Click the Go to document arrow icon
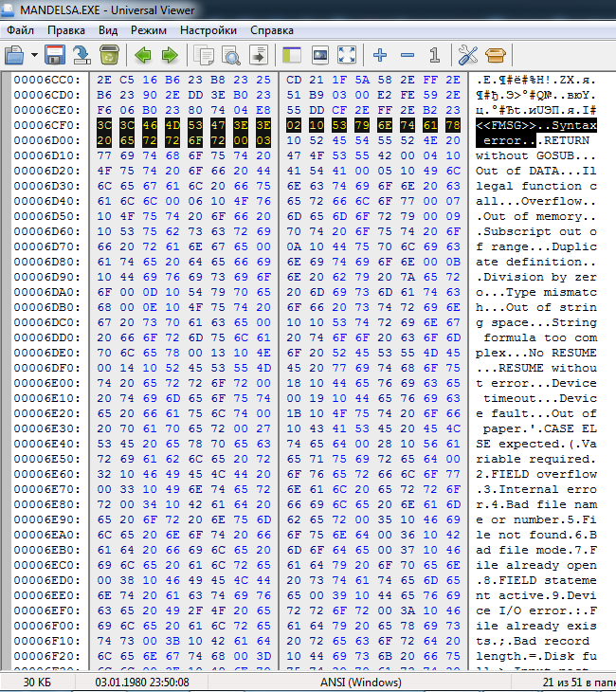616x692 pixels. [259, 55]
